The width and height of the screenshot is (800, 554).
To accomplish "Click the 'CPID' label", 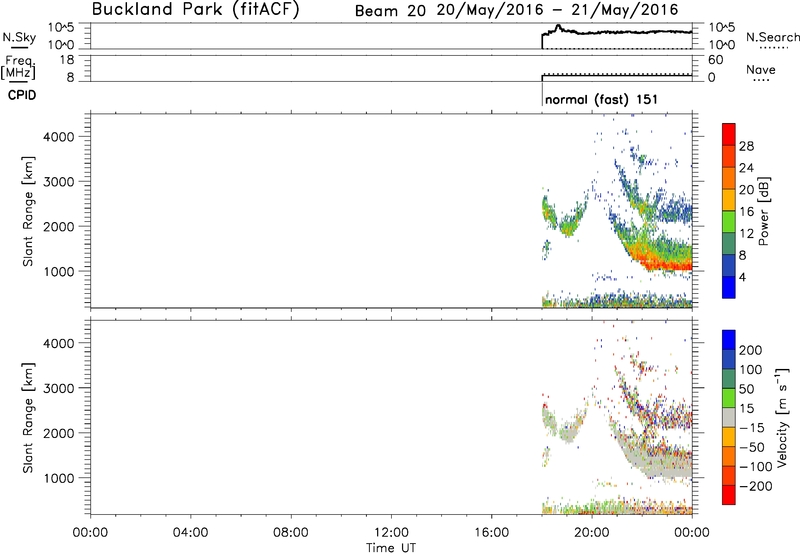I will tap(22, 95).
